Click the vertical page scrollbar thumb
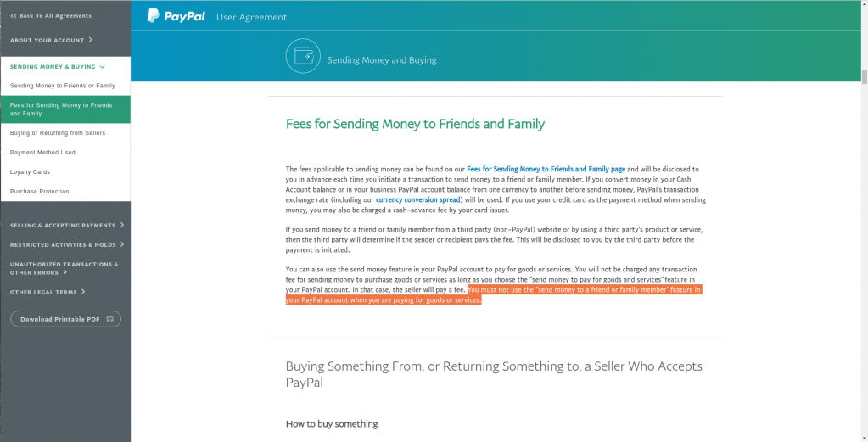 pos(864,76)
